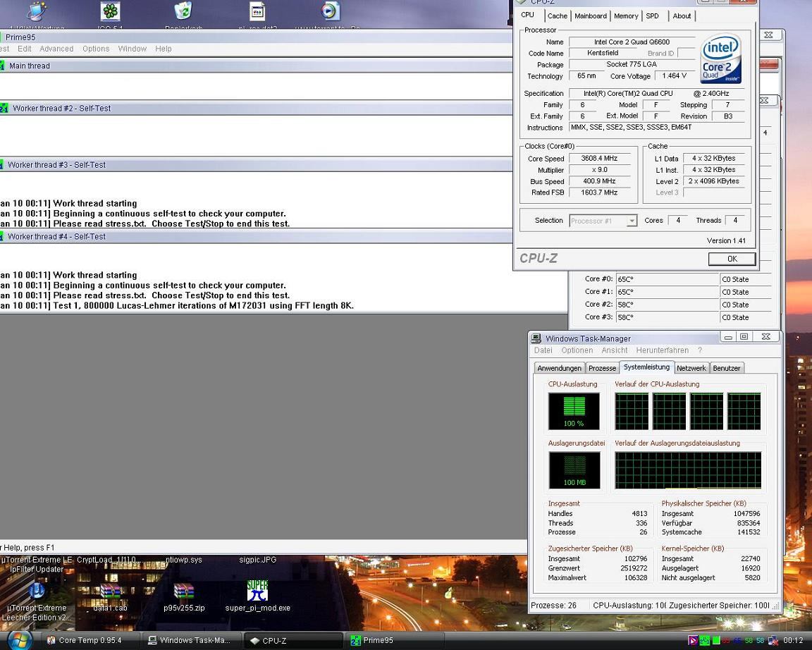This screenshot has width=812, height=650.
Task: Open Optionen menu in Task-Manager
Action: 577,350
